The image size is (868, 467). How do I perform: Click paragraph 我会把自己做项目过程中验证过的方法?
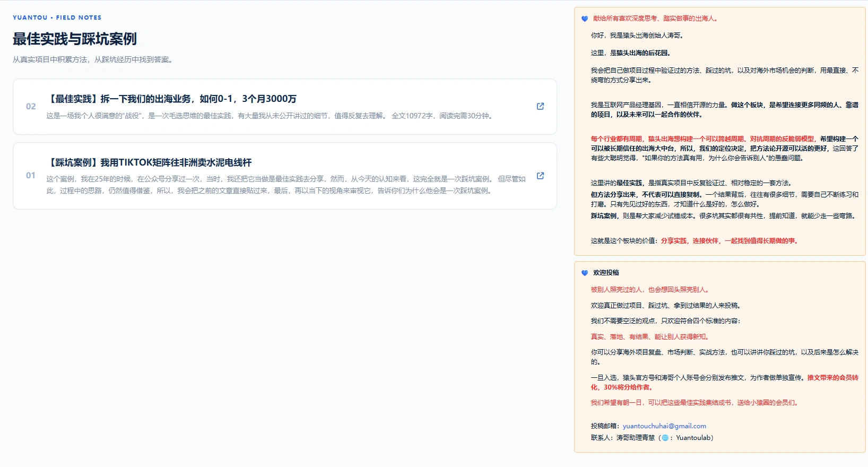tap(725, 75)
